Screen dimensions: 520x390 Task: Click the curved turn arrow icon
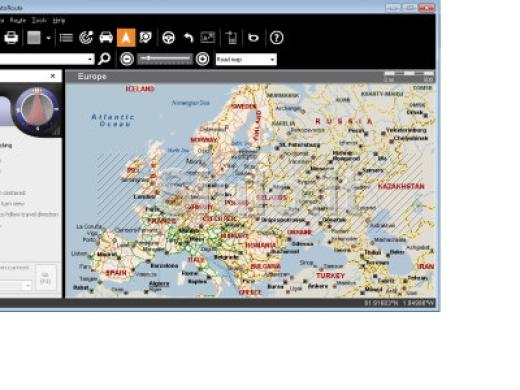click(189, 38)
